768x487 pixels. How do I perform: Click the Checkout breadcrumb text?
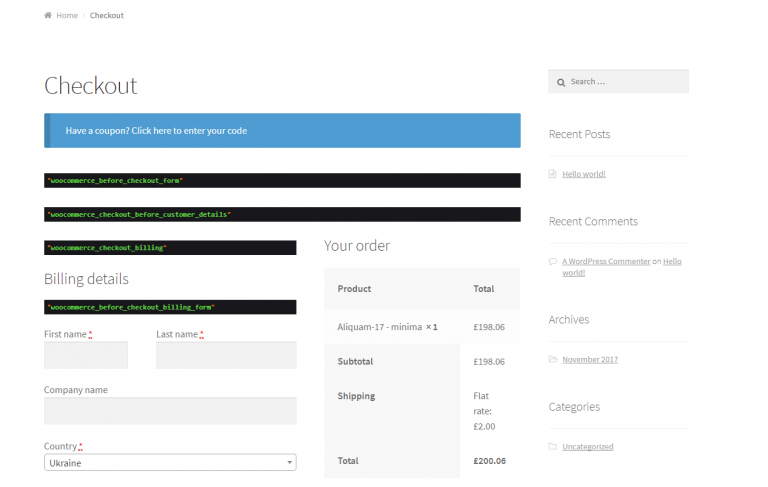click(107, 16)
